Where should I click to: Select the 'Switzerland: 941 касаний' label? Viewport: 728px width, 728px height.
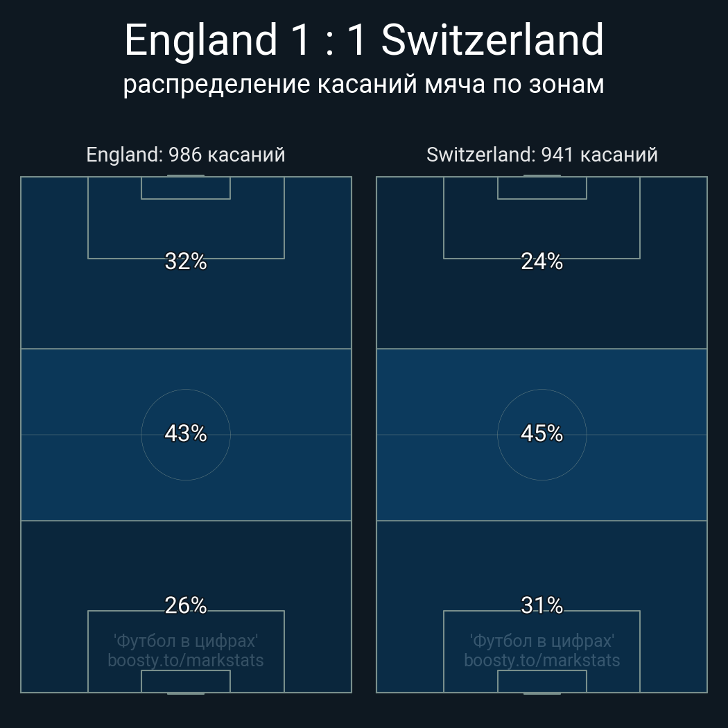541,155
